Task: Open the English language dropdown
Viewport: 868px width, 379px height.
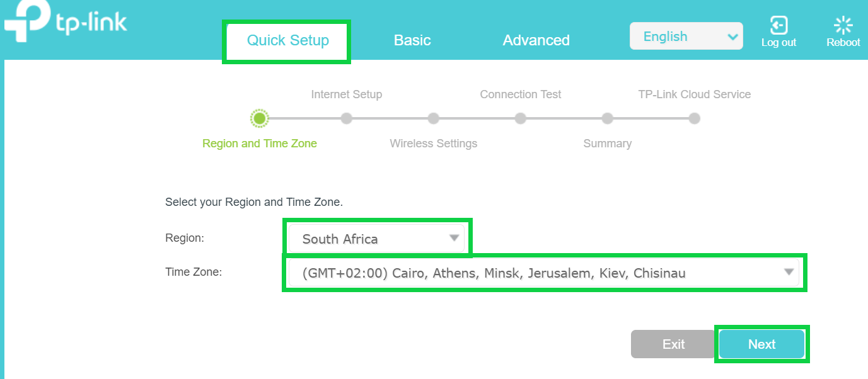Action: click(686, 37)
